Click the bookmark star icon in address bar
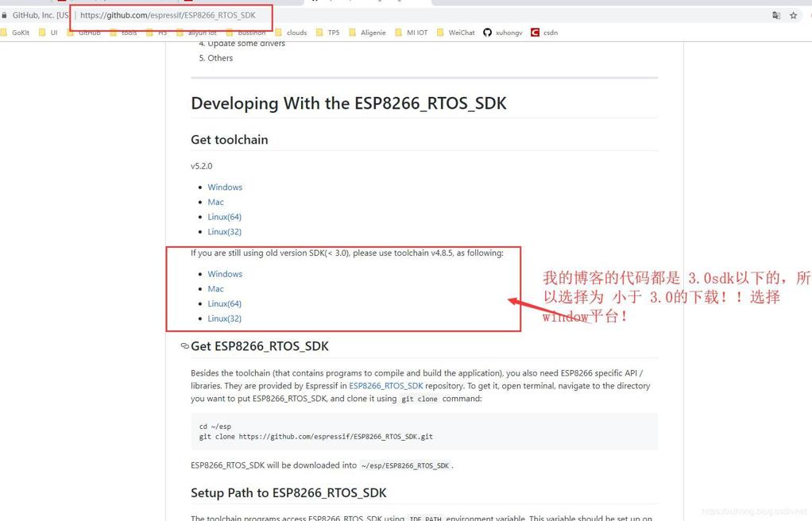 tap(793, 16)
